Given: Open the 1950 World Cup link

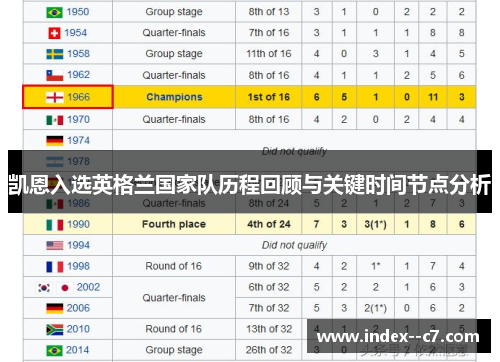Looking at the screenshot, I should (x=78, y=12).
